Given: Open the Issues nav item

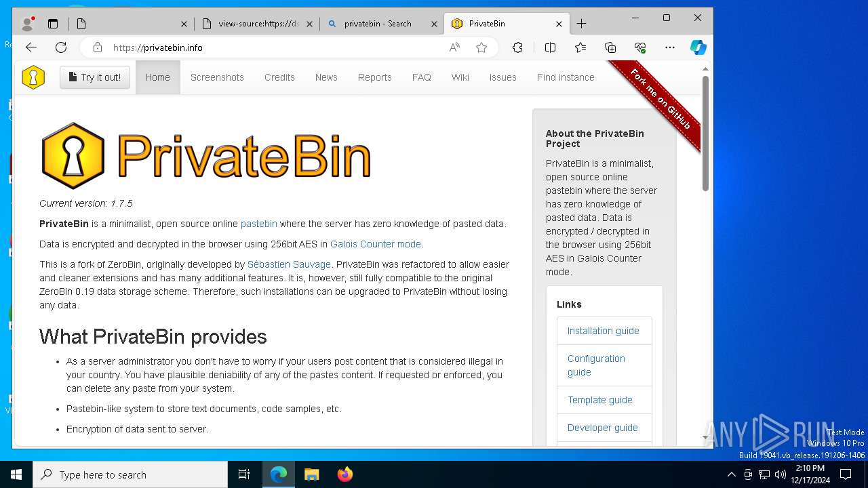Looking at the screenshot, I should [503, 77].
